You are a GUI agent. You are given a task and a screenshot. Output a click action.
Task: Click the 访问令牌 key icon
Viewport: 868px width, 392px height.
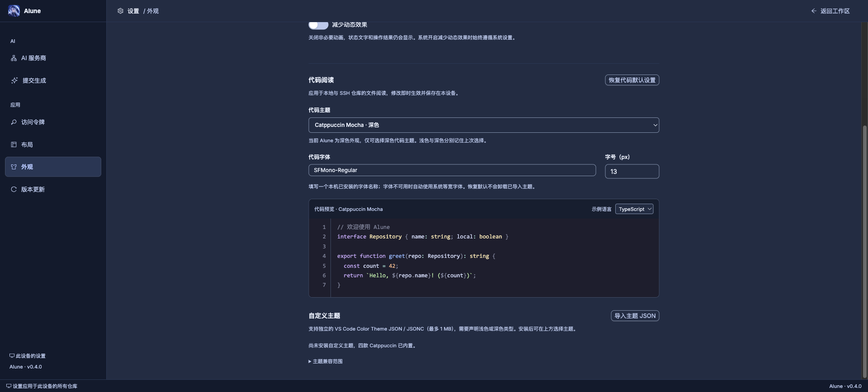click(14, 122)
